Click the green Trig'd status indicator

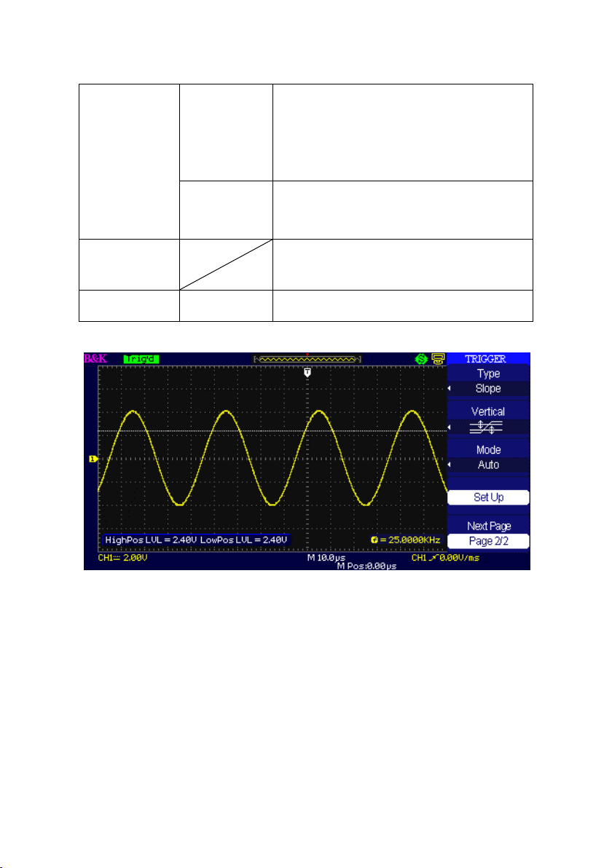[141, 359]
